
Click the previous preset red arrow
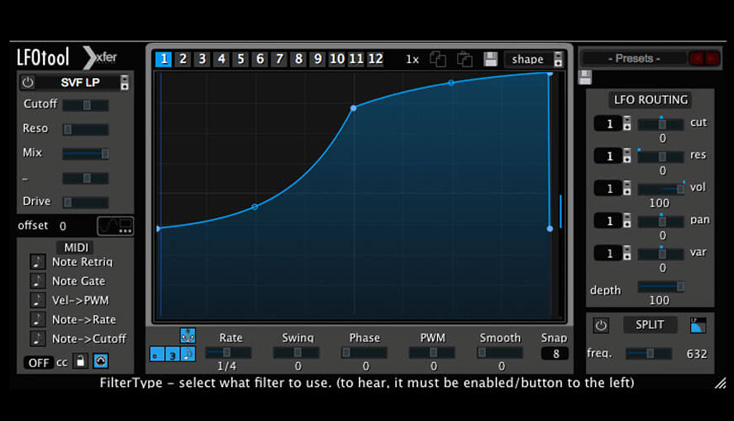point(696,59)
